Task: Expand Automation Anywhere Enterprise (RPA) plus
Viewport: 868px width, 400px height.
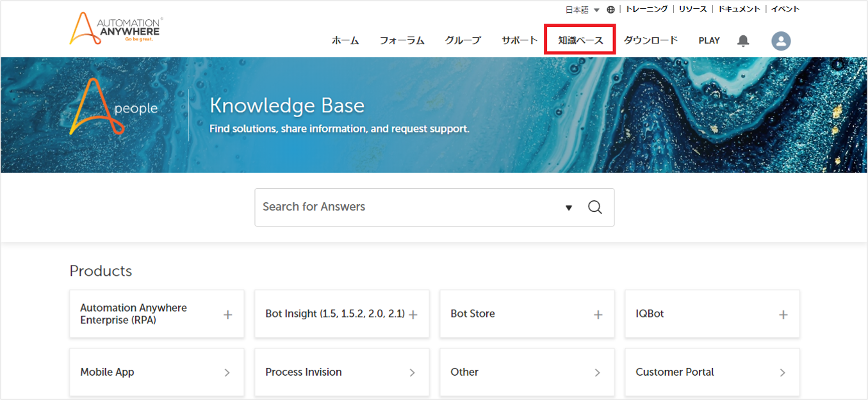Action: [227, 314]
